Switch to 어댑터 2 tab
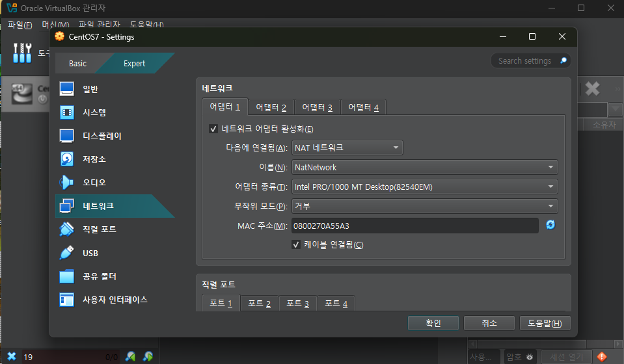This screenshot has height=364, width=624. [271, 107]
